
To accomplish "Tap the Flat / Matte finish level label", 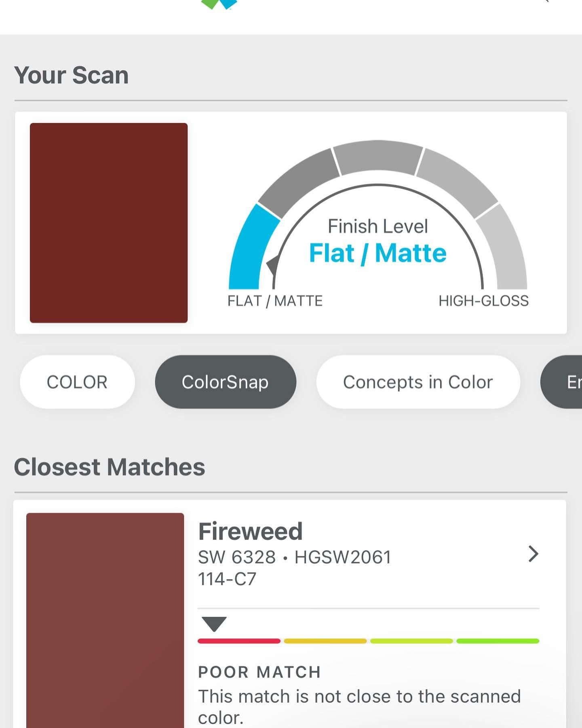I will (378, 253).
